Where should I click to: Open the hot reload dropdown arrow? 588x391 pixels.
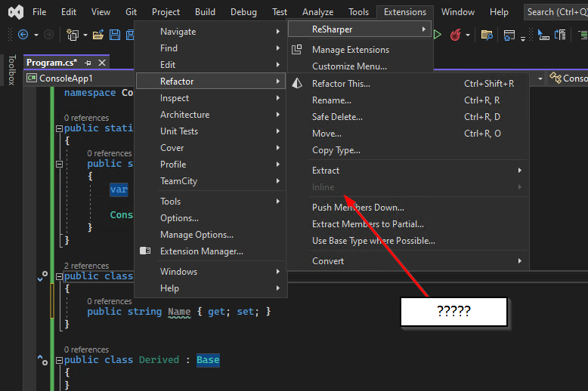point(468,35)
